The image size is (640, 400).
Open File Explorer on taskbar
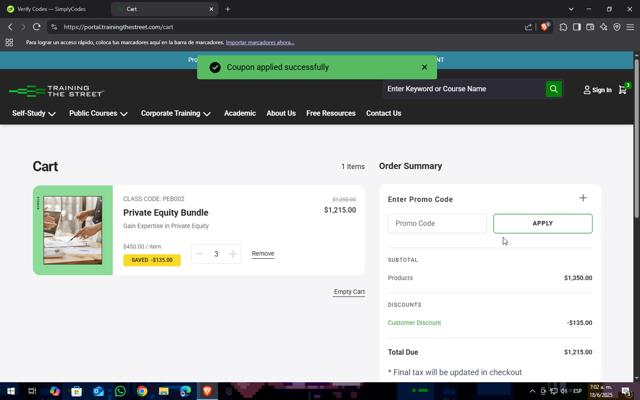pos(164,391)
